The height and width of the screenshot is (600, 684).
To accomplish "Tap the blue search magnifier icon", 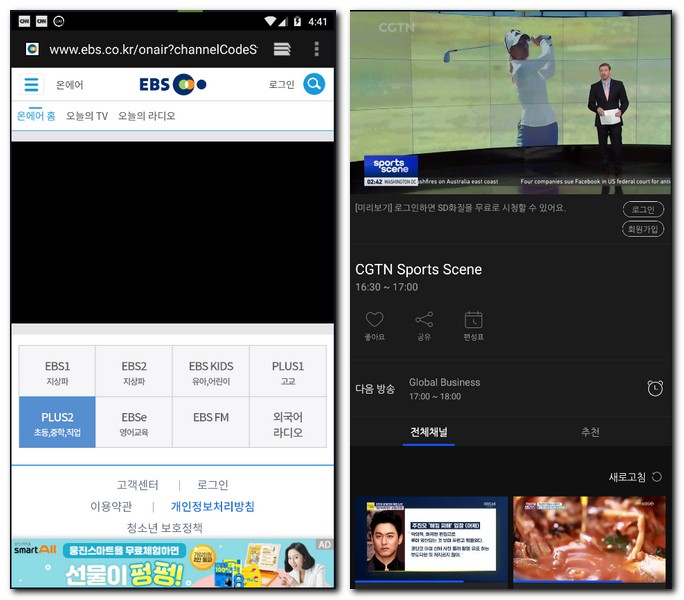I will click(x=314, y=85).
